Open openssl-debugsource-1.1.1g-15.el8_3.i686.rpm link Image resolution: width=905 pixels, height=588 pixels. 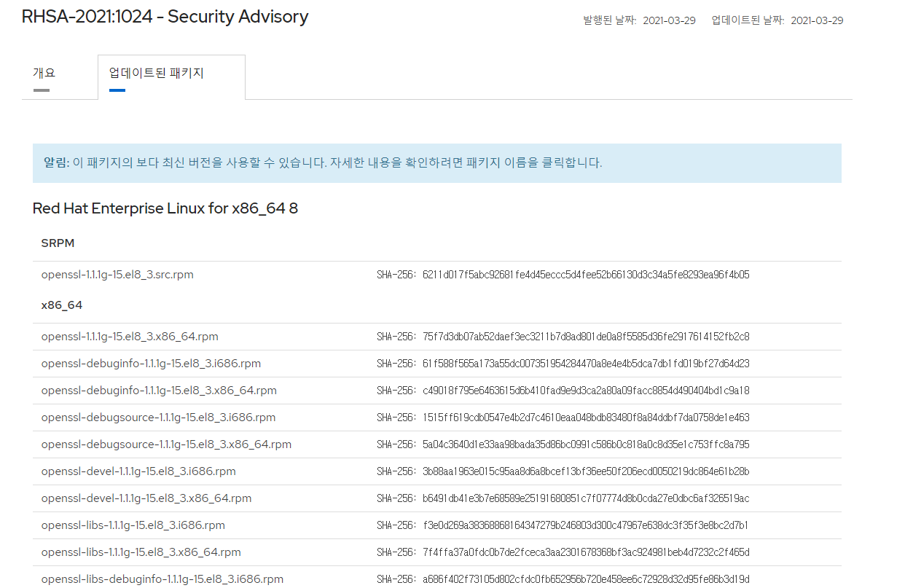point(158,418)
